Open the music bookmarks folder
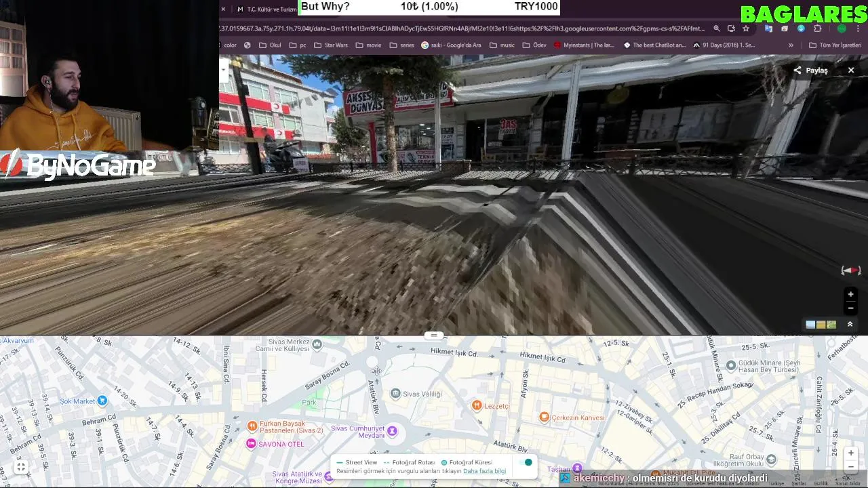The height and width of the screenshot is (488, 868). coord(501,45)
